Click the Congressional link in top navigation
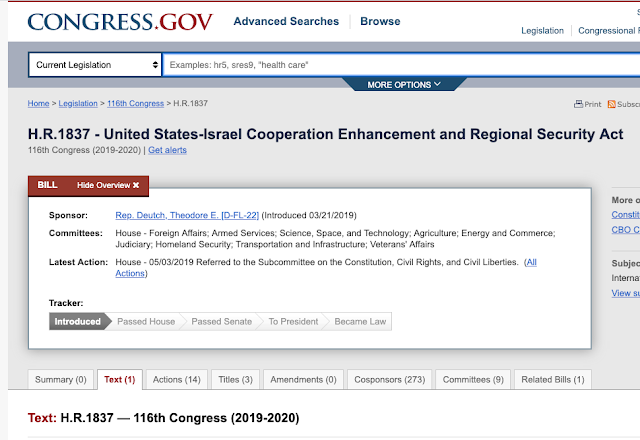The image size is (640, 440). pyautogui.click(x=608, y=31)
